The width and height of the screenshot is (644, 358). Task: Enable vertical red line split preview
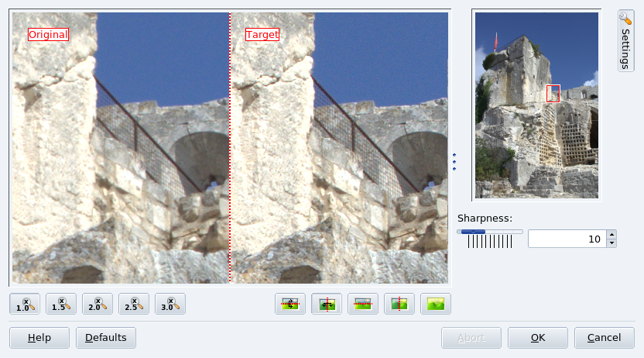point(399,304)
